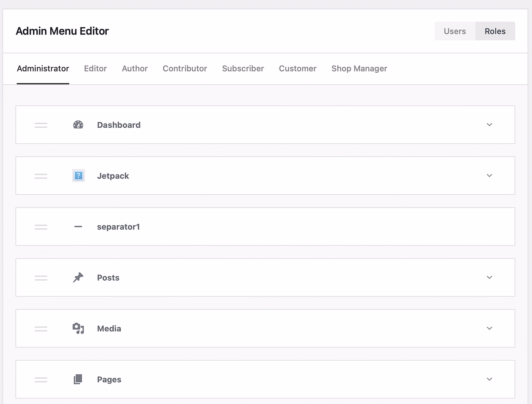Switch to the Editor role tab
The width and height of the screenshot is (532, 404).
(x=95, y=69)
